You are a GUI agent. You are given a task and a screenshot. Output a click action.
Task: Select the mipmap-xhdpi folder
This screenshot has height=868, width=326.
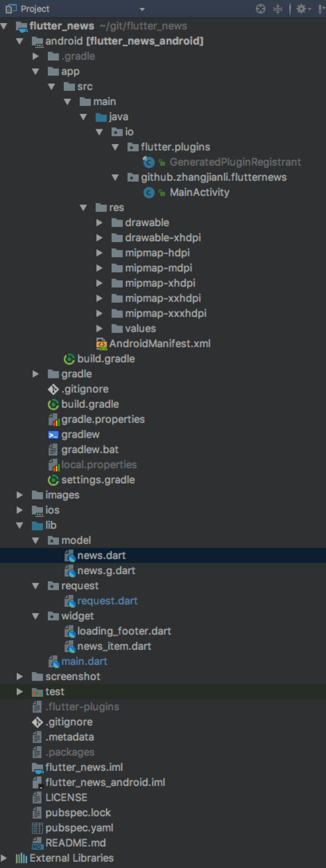[160, 283]
